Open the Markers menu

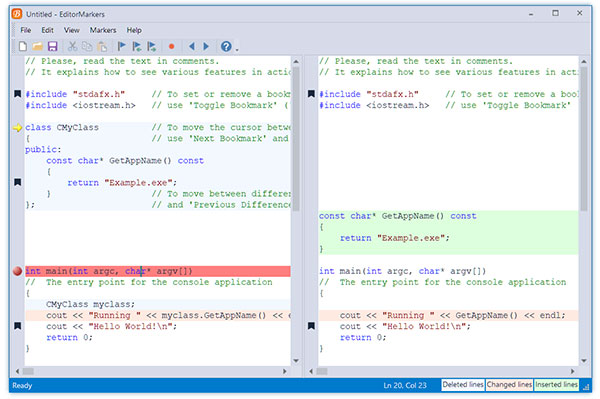[103, 30]
